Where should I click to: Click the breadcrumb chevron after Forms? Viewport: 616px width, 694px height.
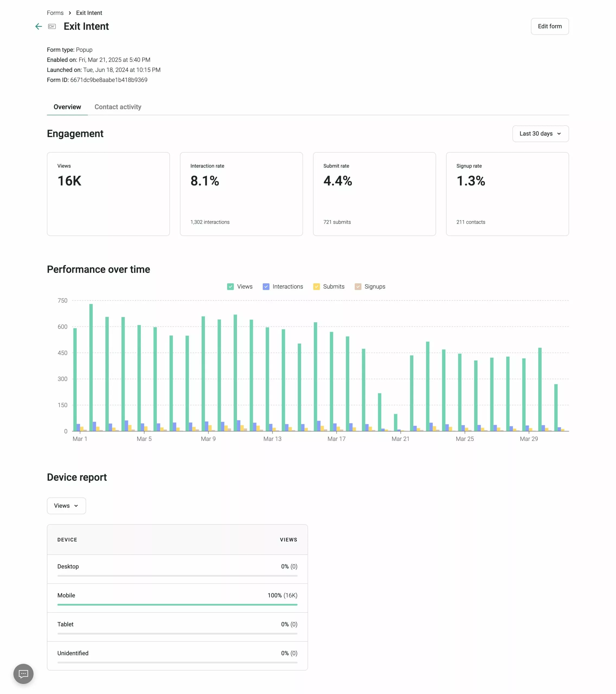click(70, 12)
